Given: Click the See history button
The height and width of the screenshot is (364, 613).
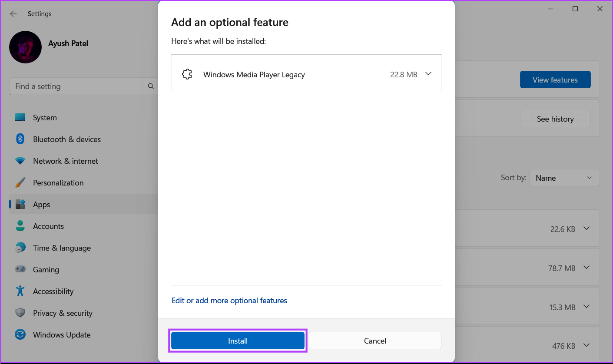Looking at the screenshot, I should [x=555, y=119].
